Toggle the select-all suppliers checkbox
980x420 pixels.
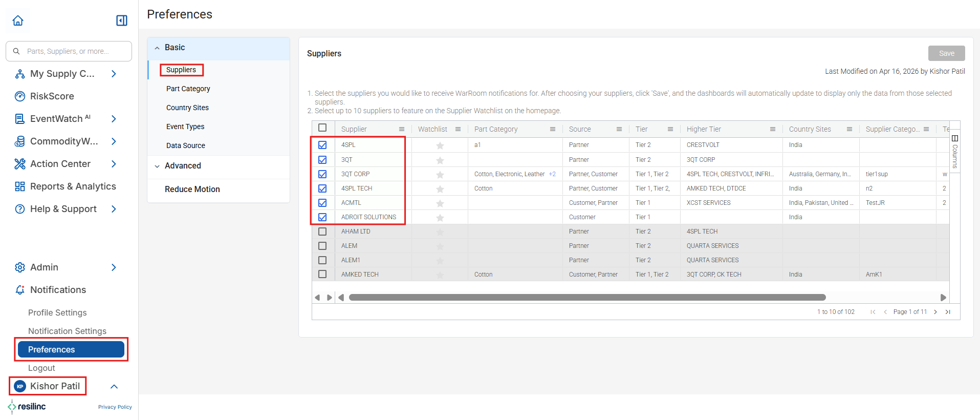click(x=322, y=128)
